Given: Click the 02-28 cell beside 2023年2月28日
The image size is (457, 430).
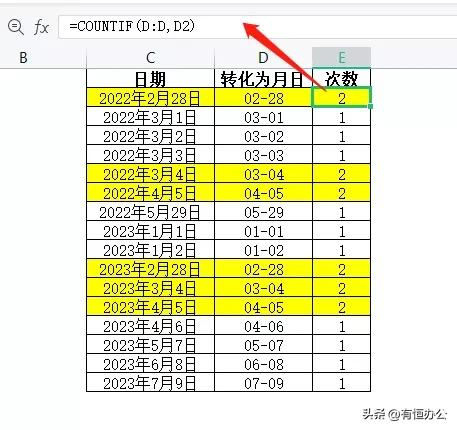Looking at the screenshot, I should pos(263,268).
